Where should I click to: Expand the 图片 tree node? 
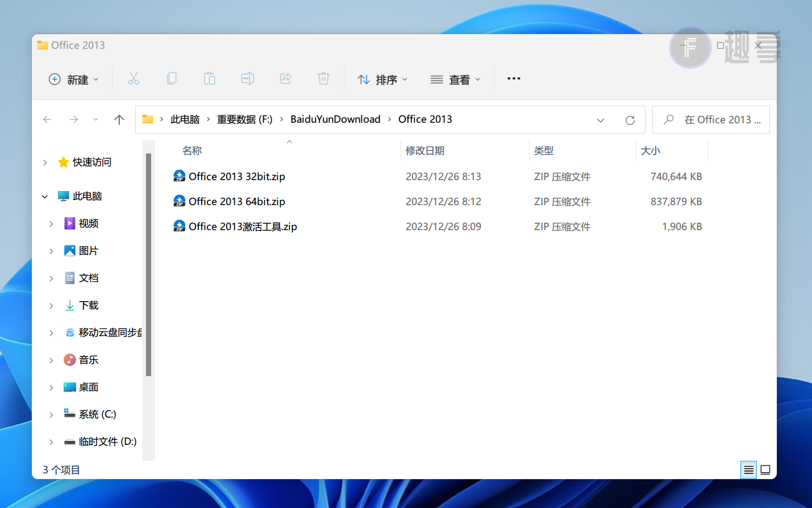point(51,251)
